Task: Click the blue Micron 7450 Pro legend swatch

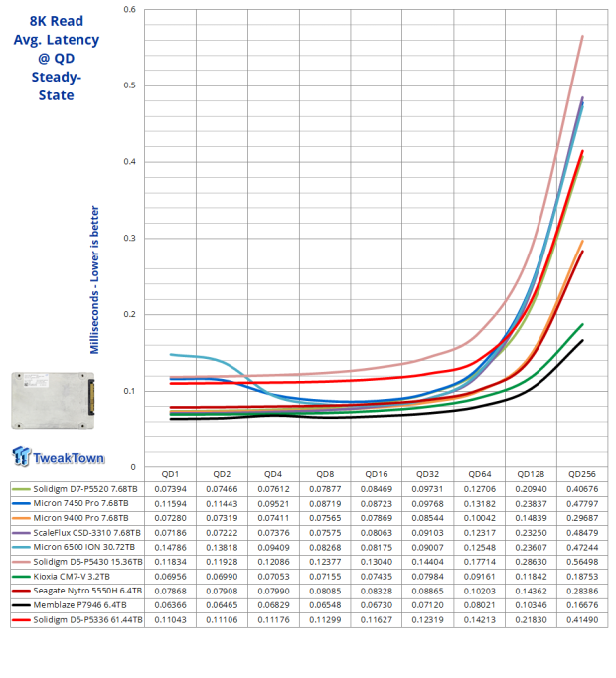Action: coord(21,504)
